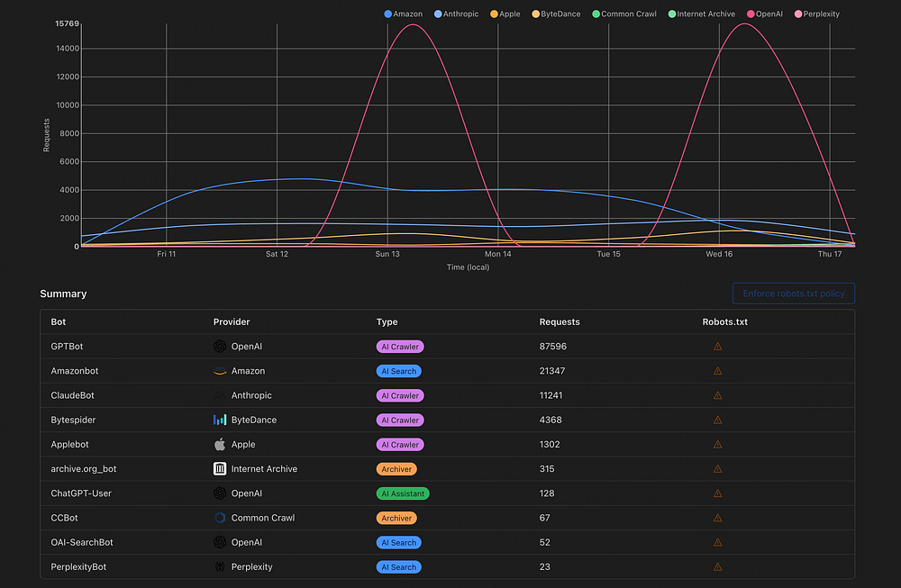Click AI Crawler tag in GPTBot row
The width and height of the screenshot is (901, 588).
click(x=400, y=347)
